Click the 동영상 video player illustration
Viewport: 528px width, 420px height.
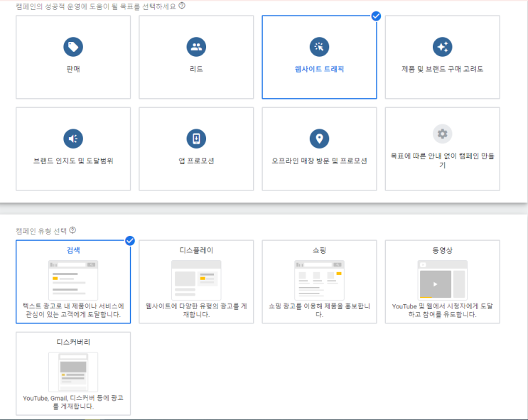click(x=443, y=280)
